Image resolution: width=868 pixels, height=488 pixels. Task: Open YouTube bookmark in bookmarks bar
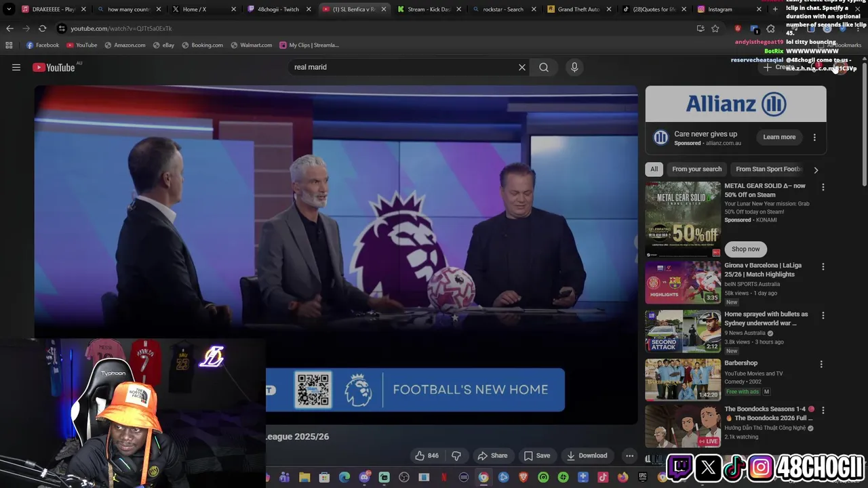(x=81, y=45)
